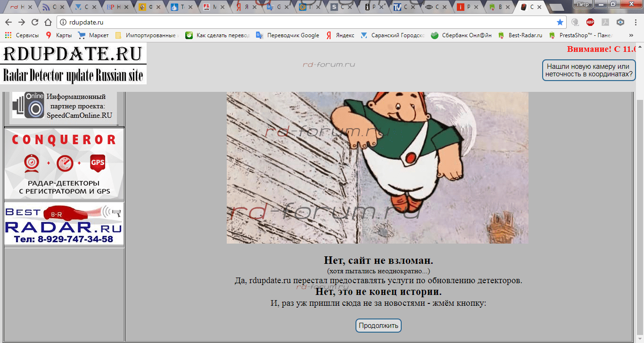This screenshot has height=343, width=644.
Task: Expand the hidden bookmarks overflow chevron
Action: (631, 35)
